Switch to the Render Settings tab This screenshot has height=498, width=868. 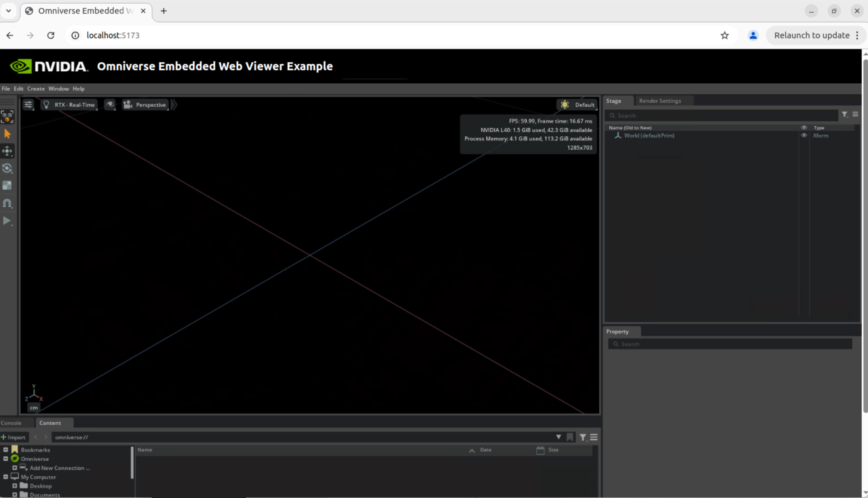pyautogui.click(x=659, y=101)
